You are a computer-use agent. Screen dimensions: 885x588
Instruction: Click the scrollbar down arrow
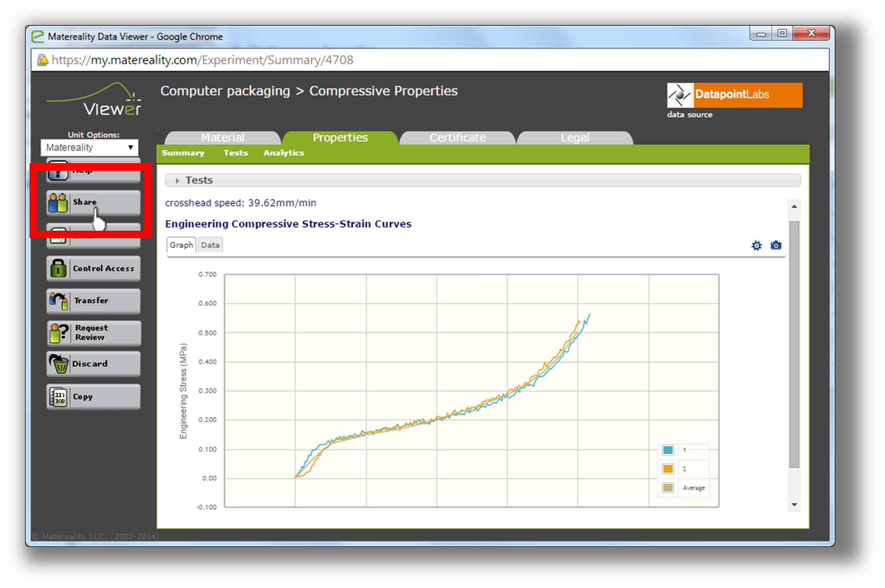pyautogui.click(x=794, y=505)
